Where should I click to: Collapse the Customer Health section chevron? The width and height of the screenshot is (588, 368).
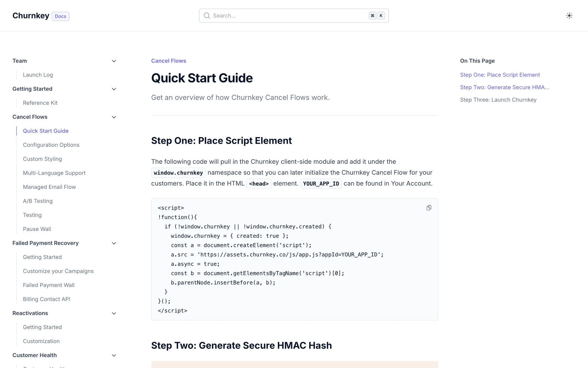pos(114,355)
